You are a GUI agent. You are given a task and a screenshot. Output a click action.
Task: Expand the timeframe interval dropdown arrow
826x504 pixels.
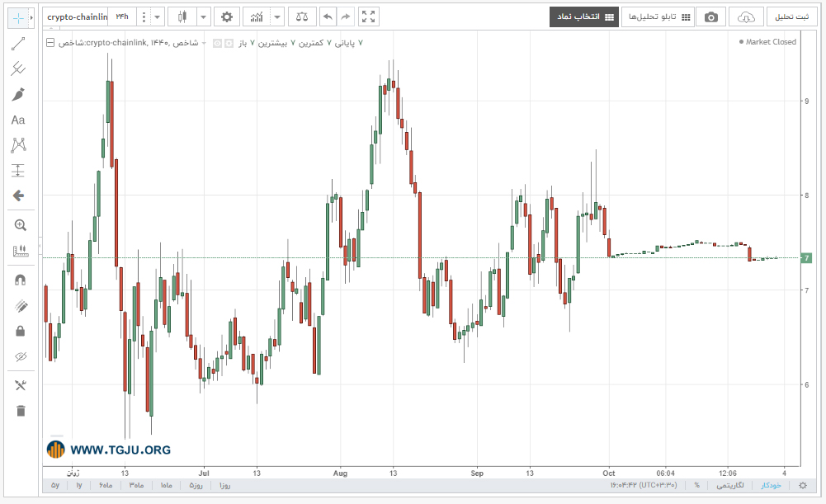157,16
